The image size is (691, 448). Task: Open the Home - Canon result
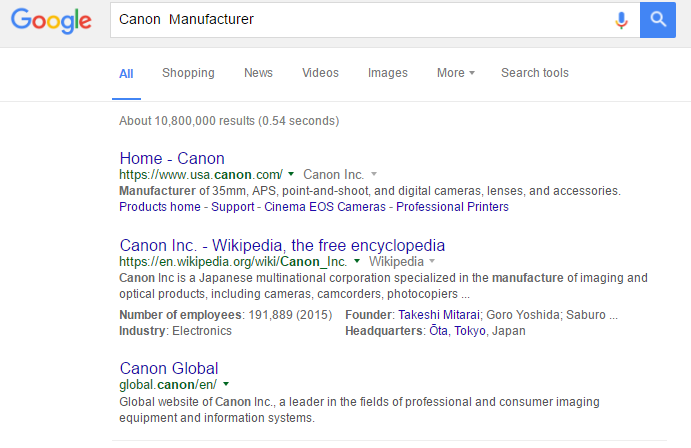pos(172,158)
